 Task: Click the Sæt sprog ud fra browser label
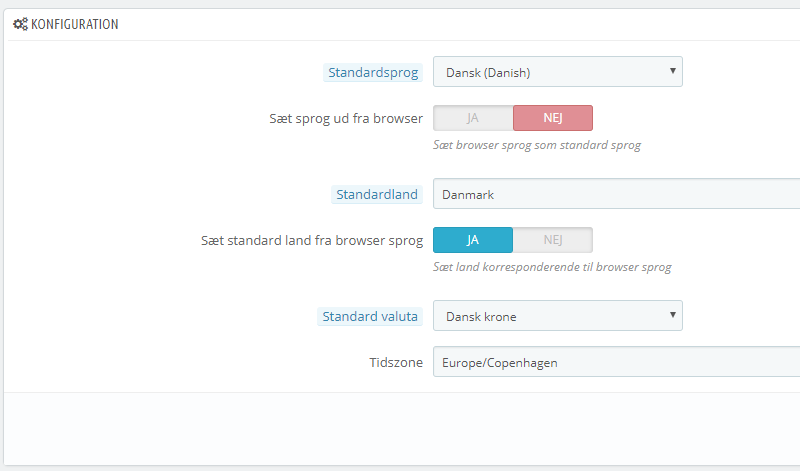coord(339,118)
